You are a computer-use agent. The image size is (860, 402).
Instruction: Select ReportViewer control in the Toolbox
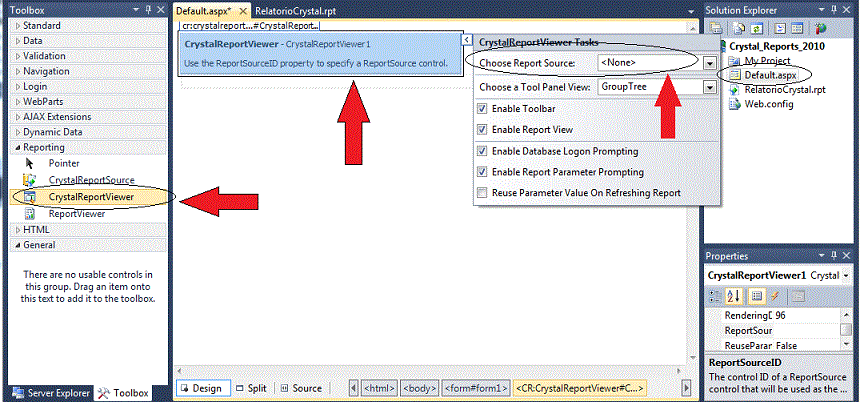tap(76, 214)
